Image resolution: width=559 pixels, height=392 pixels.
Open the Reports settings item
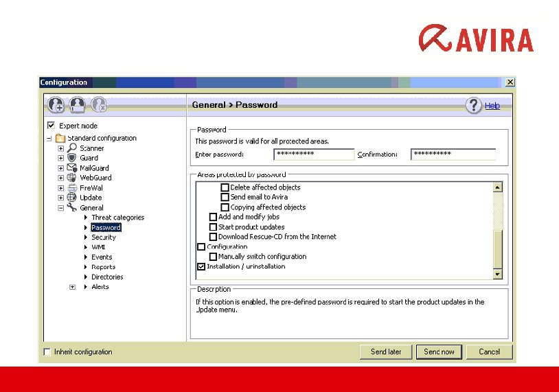(x=104, y=267)
